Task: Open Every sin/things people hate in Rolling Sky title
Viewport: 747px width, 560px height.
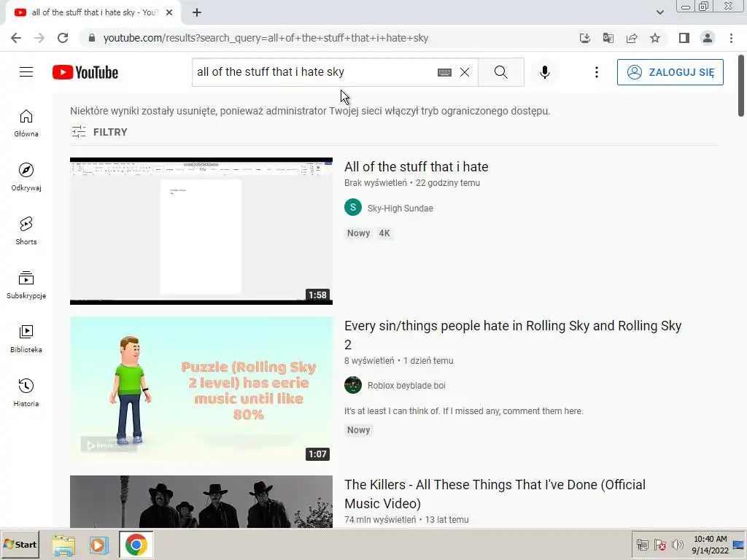Action: click(513, 335)
